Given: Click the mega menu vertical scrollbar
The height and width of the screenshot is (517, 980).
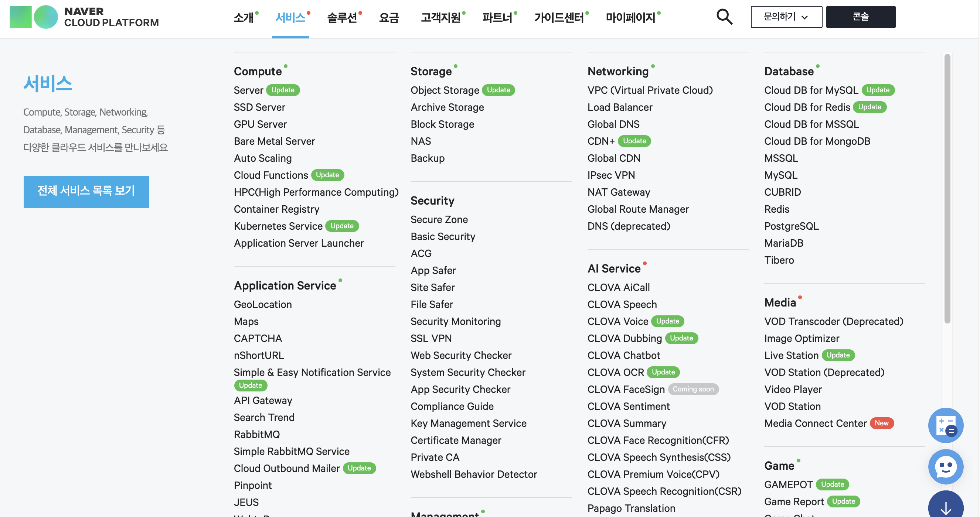Looking at the screenshot, I should click(947, 189).
